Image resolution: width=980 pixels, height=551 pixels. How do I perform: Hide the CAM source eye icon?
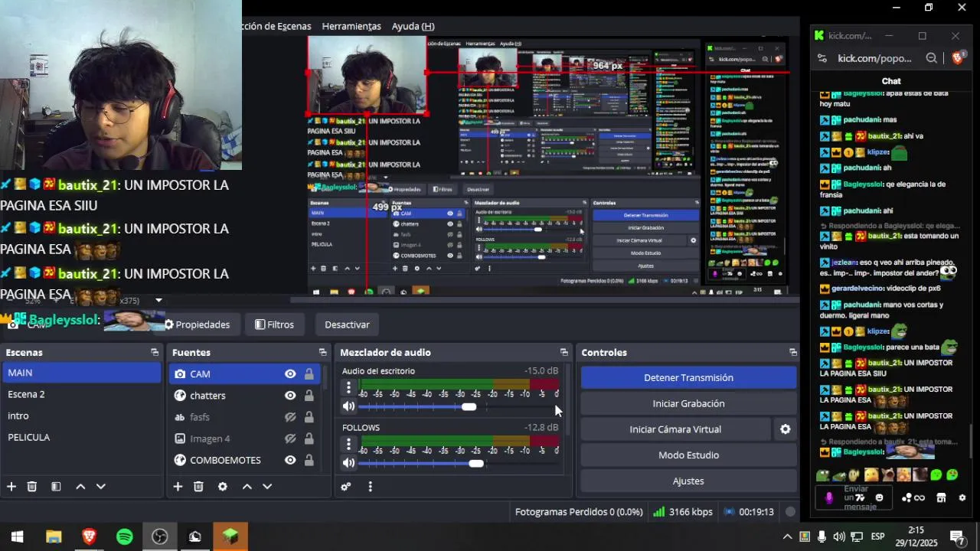pyautogui.click(x=290, y=374)
